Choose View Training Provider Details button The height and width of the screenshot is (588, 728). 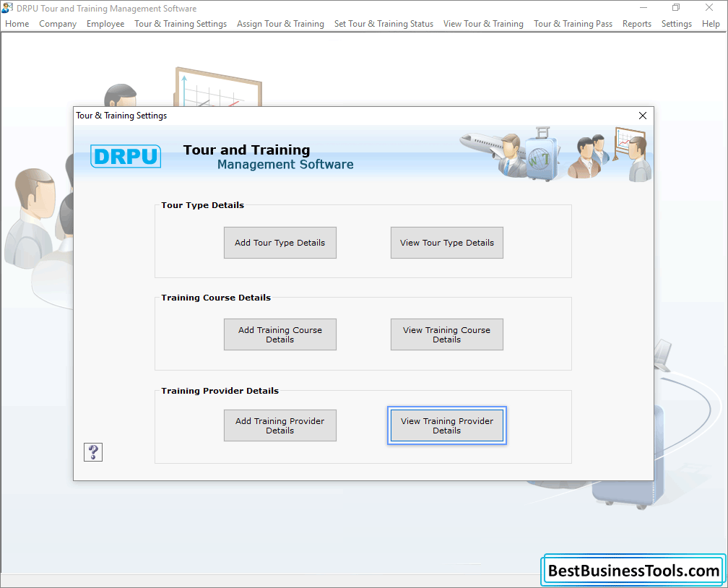(446, 425)
